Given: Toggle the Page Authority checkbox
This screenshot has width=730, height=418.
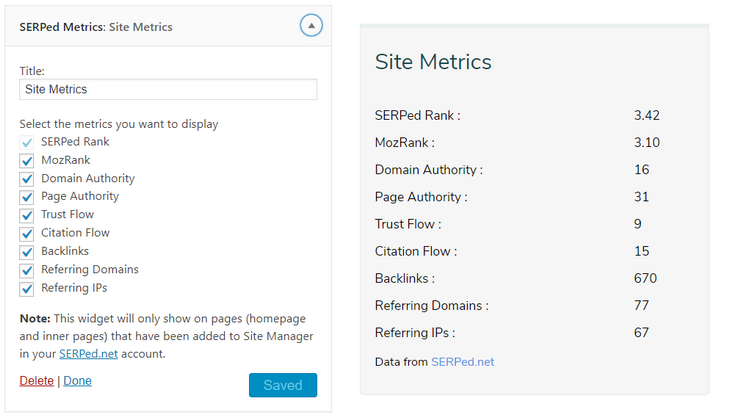Looking at the screenshot, I should [27, 197].
